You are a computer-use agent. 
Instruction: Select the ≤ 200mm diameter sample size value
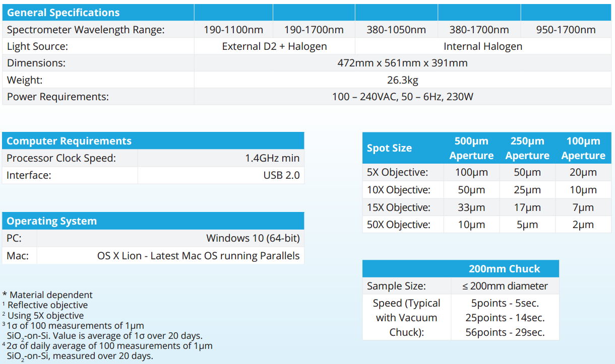[505, 286]
